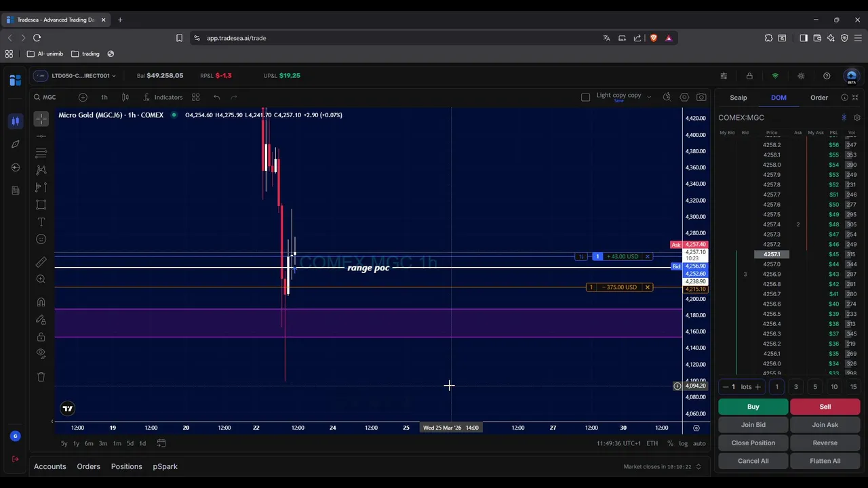Open the trading settings sliders icon

[724, 76]
